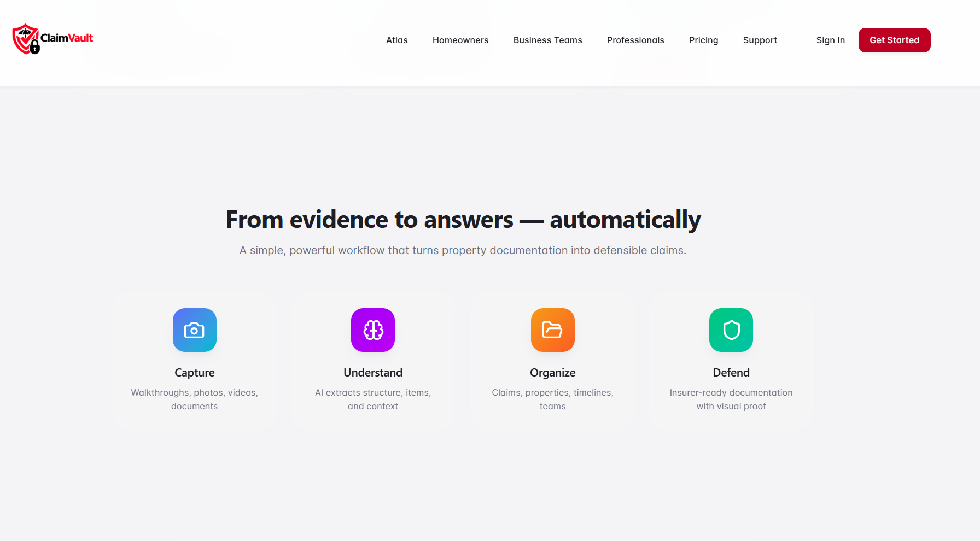Select the camera icon above Capture
The image size is (980, 541).
coord(194,330)
